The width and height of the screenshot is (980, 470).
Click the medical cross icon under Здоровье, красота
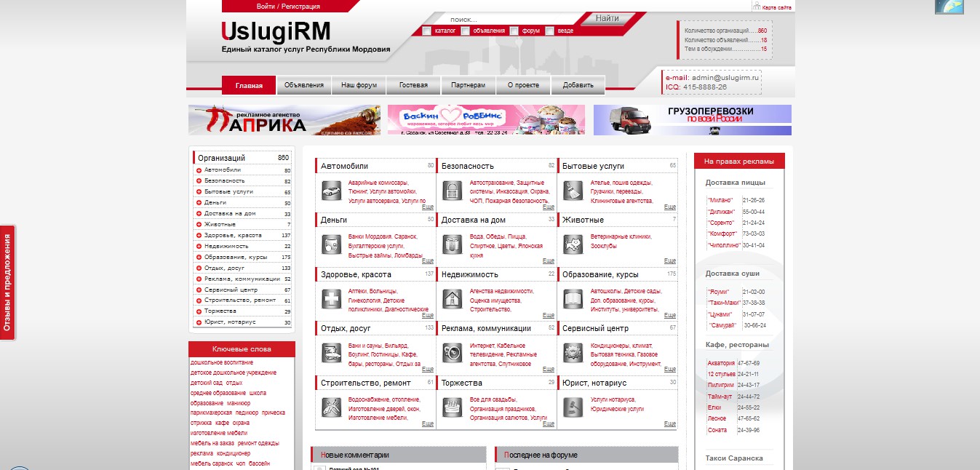pos(331,299)
